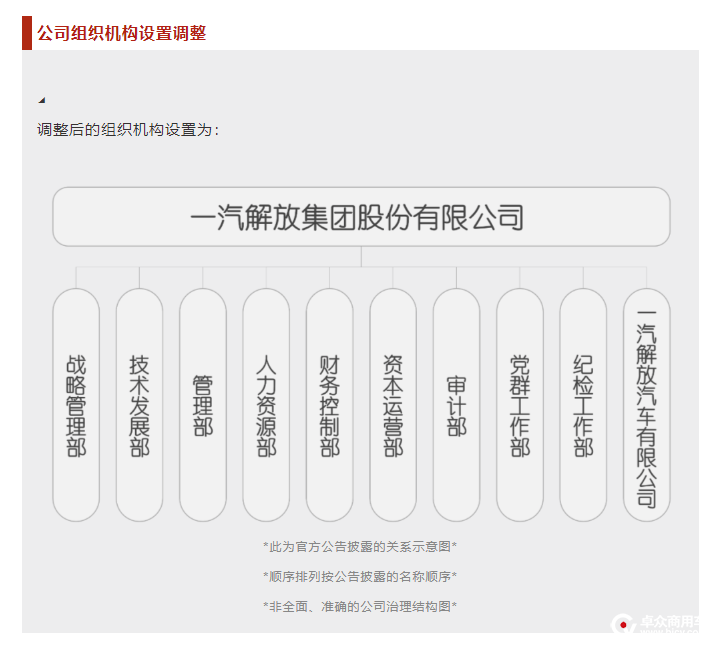Screen dimensions: 719x649
Task: Select the 人力资源部 department box
Action: pos(266,405)
